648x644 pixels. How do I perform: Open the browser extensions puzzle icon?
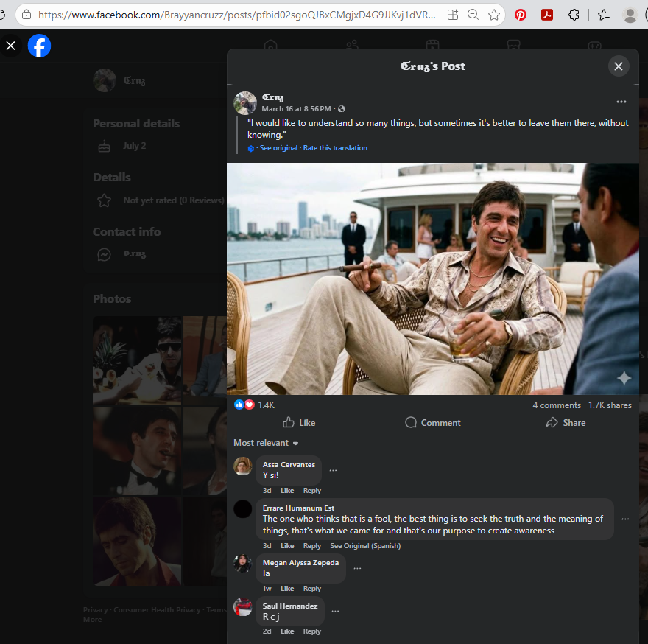pos(574,15)
